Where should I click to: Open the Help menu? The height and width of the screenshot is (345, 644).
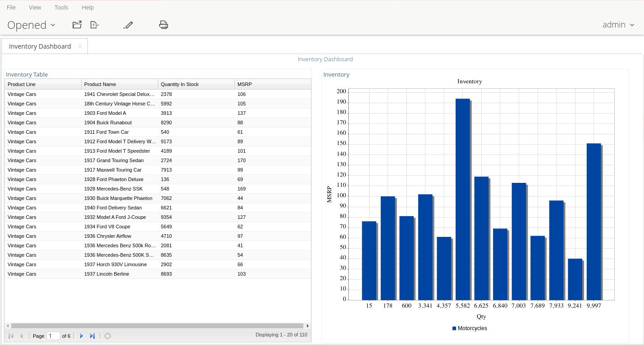click(88, 7)
